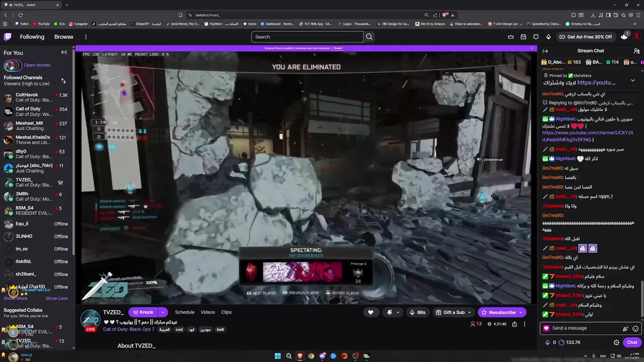Open browser downloads icon
Viewport: 644px width, 362px height.
coord(593,15)
